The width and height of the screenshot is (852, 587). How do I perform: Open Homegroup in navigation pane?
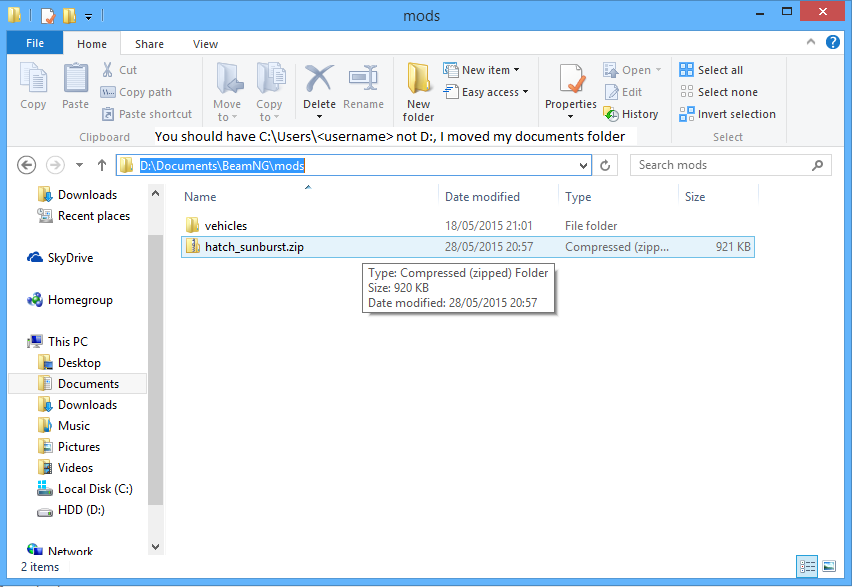coord(70,300)
